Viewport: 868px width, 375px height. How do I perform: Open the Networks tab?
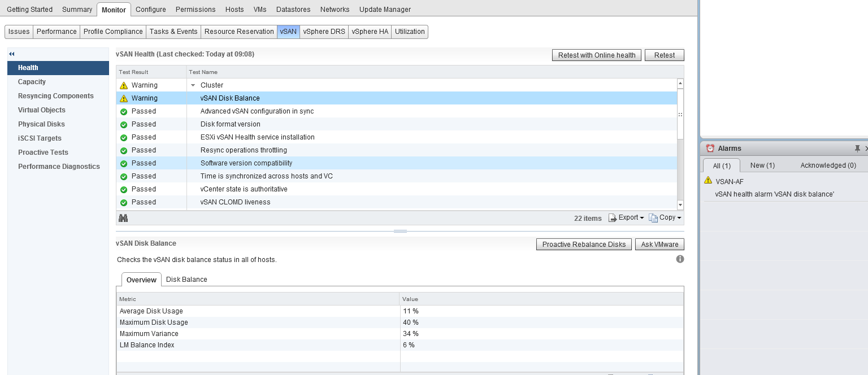coord(335,10)
